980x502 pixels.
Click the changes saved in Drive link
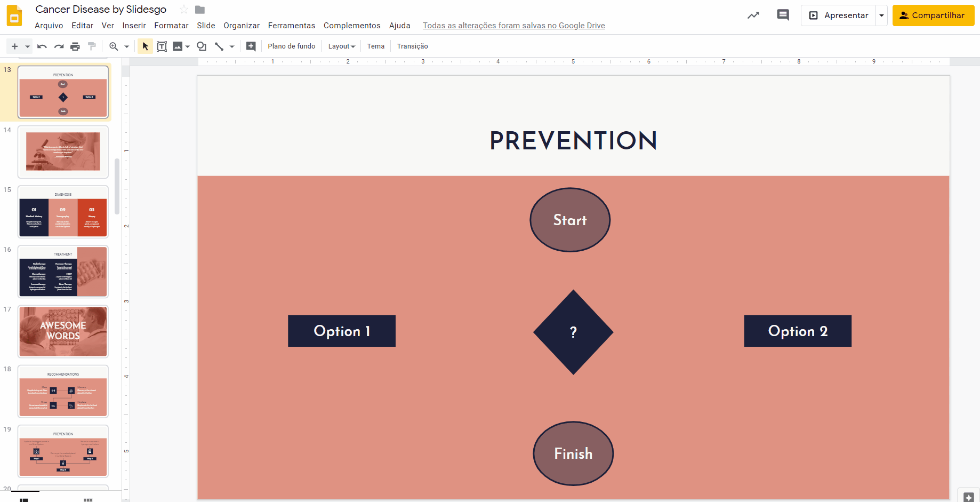(x=514, y=26)
